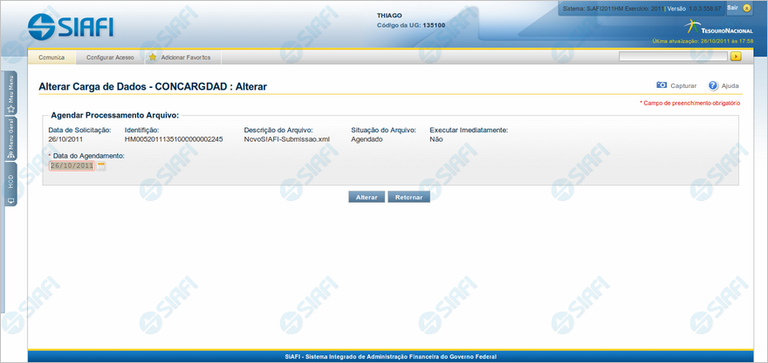Click the Campo de preenchimento obrigatório note
This screenshot has width=768, height=363.
click(690, 103)
